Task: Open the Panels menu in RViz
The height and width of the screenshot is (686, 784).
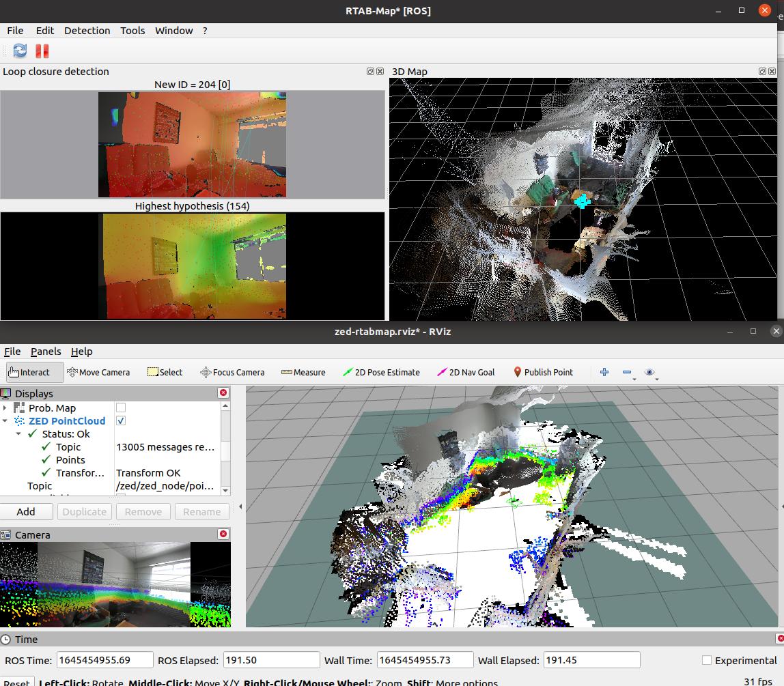Action: tap(46, 351)
